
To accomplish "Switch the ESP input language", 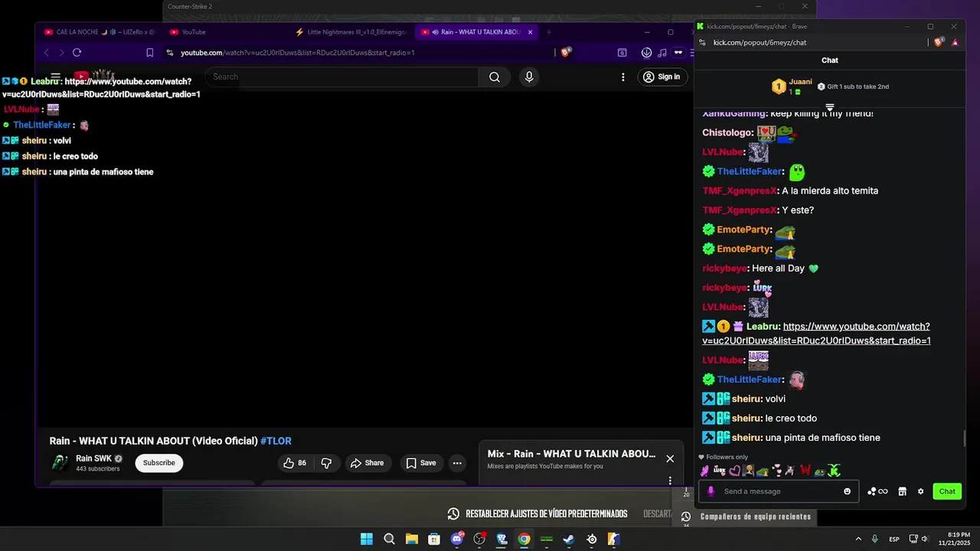I will [x=894, y=540].
